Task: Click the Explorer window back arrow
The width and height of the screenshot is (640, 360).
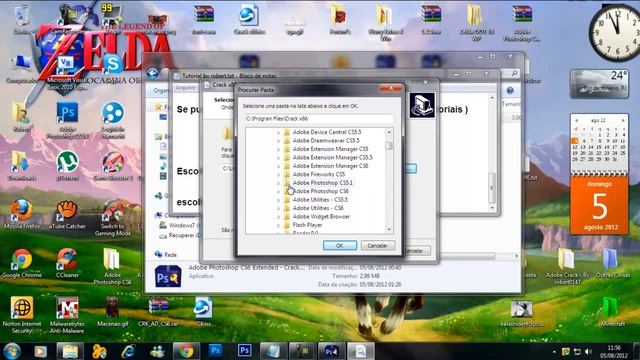Action: (x=153, y=73)
